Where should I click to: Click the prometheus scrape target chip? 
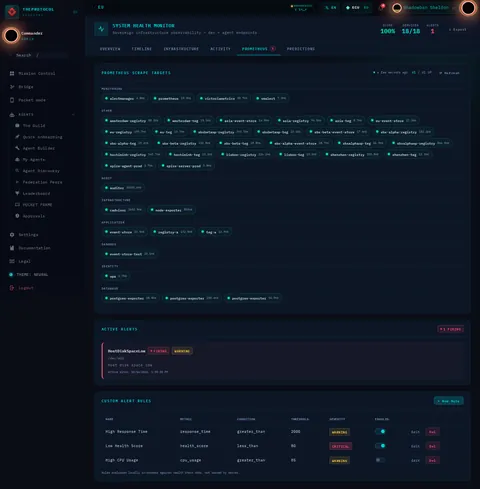(x=172, y=98)
